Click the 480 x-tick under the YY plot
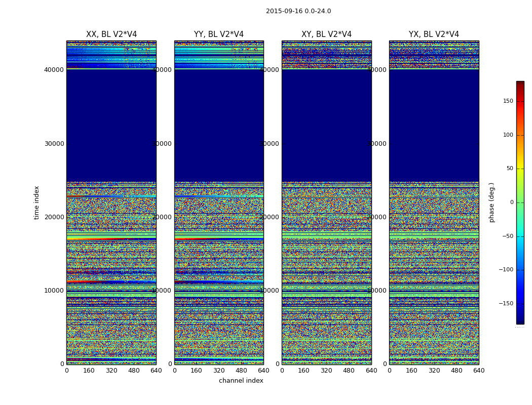Image resolution: width=532 pixels, height=405 pixels. pyautogui.click(x=241, y=371)
